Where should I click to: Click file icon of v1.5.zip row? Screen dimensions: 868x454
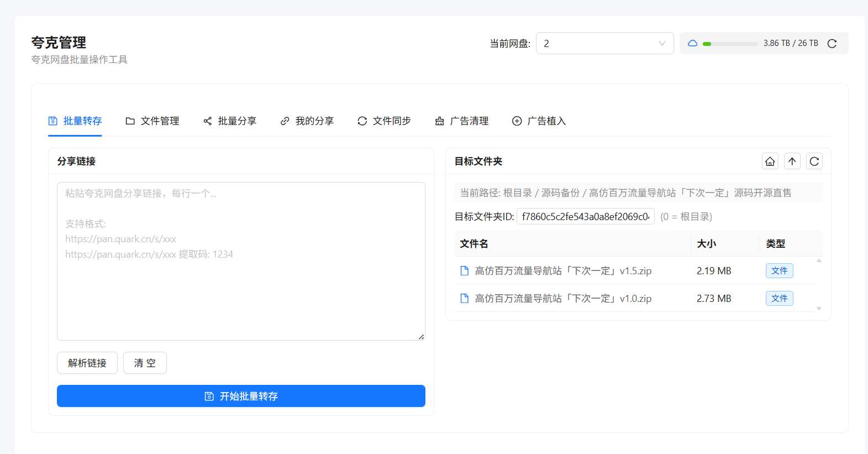coord(465,270)
